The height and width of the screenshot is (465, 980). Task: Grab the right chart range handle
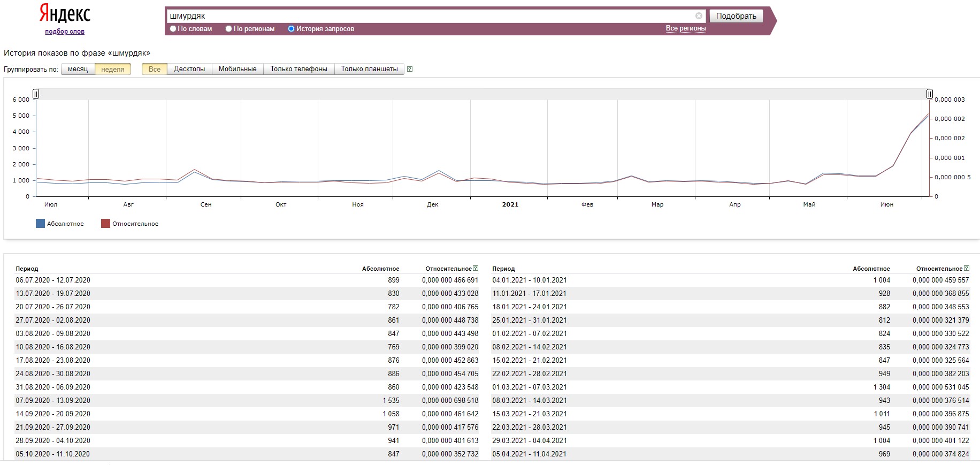[x=930, y=94]
